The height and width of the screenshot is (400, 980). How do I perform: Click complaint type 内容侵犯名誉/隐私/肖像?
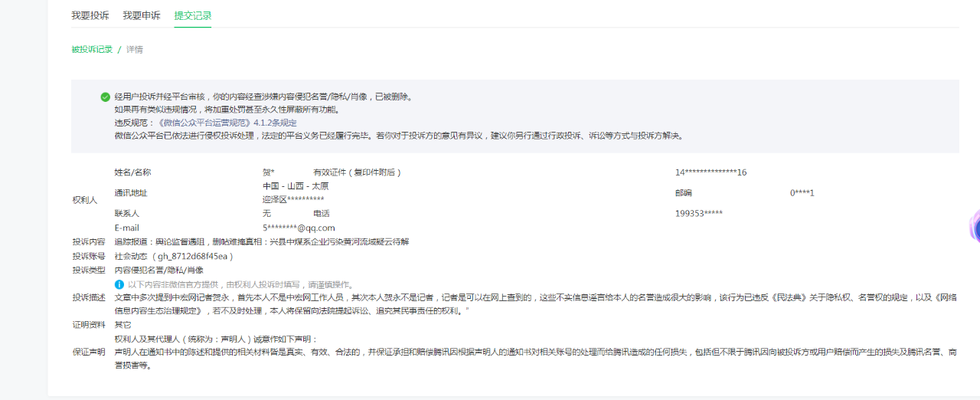pos(159,270)
